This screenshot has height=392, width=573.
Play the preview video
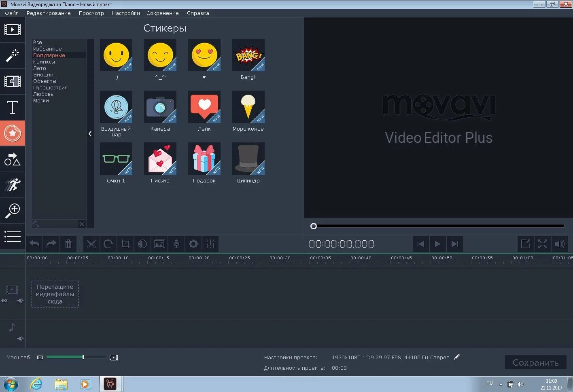pyautogui.click(x=437, y=244)
